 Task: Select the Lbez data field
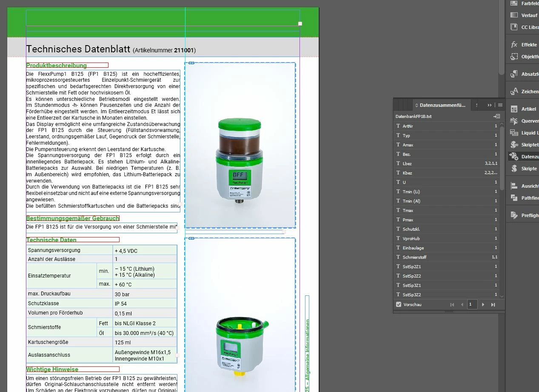point(447,163)
